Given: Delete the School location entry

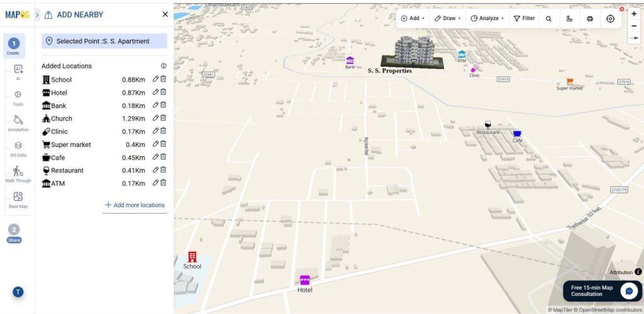Looking at the screenshot, I should (x=163, y=79).
